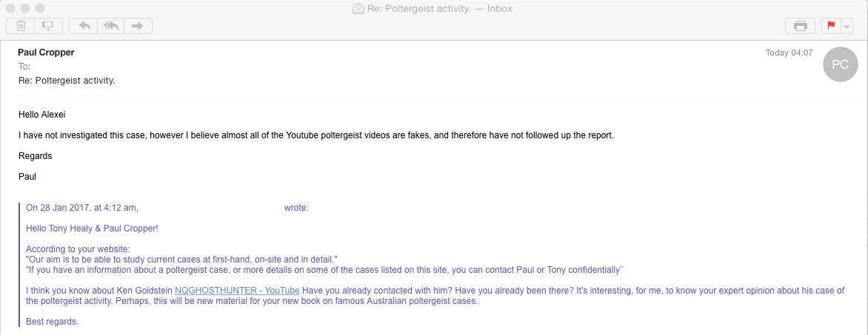Close the message window
Image resolution: width=868 pixels, height=335 pixels.
click(x=10, y=8)
